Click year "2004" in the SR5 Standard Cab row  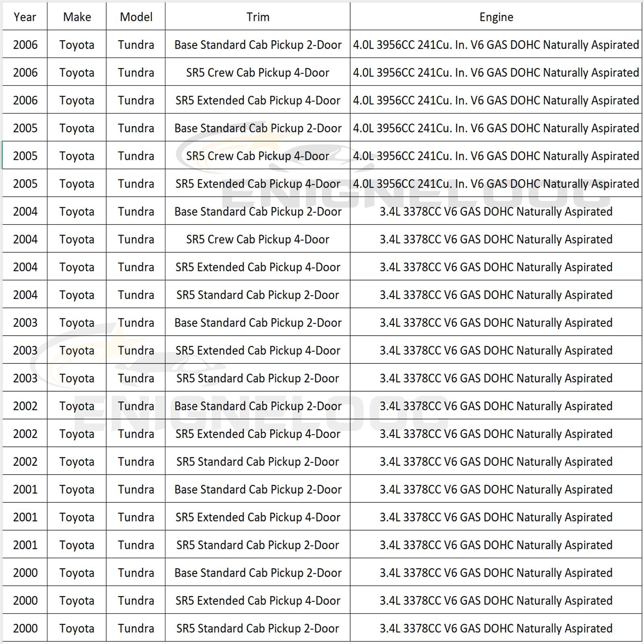coord(25,294)
